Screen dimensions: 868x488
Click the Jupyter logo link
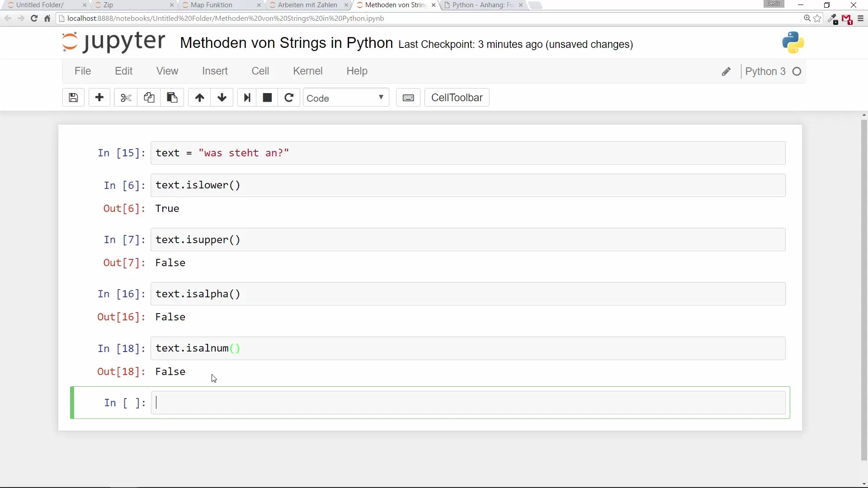(x=113, y=42)
